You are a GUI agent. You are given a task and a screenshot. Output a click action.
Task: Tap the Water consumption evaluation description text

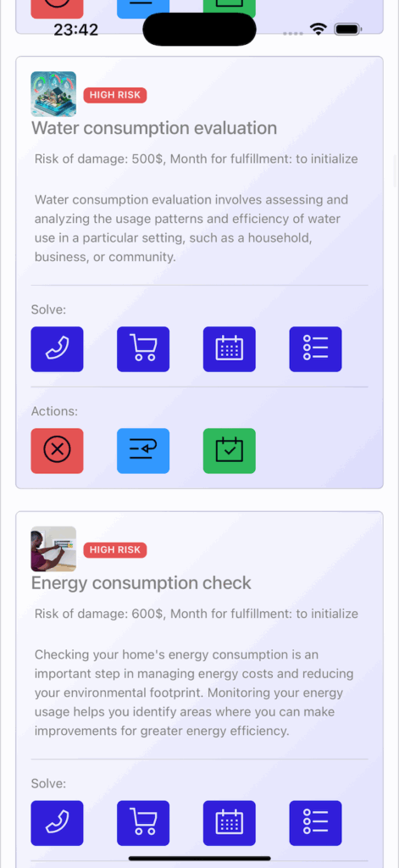(191, 228)
